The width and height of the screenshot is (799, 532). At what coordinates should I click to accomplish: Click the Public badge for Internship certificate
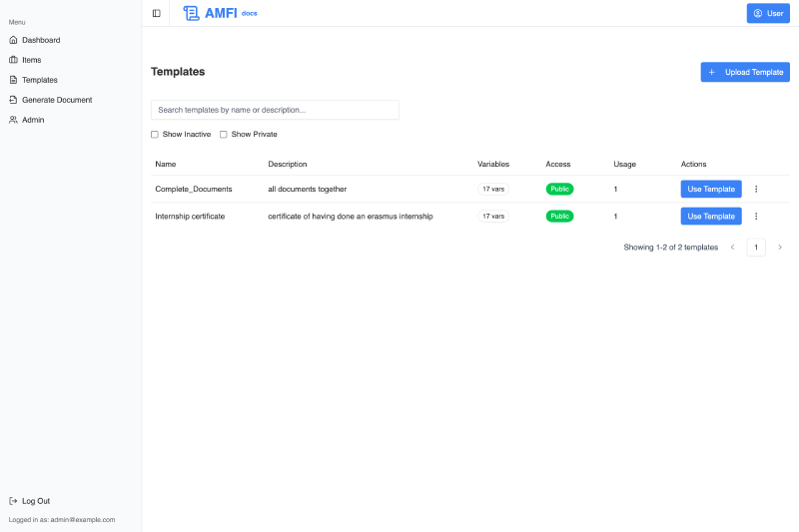[559, 217]
